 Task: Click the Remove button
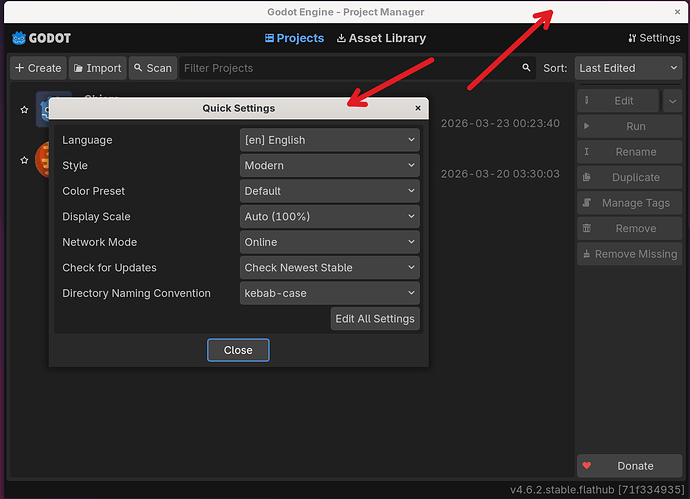click(630, 228)
